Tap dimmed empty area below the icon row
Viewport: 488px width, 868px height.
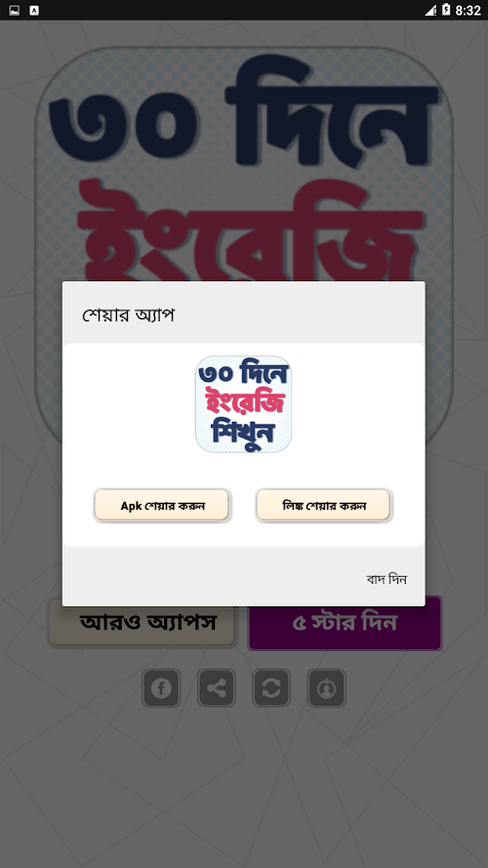(243, 786)
